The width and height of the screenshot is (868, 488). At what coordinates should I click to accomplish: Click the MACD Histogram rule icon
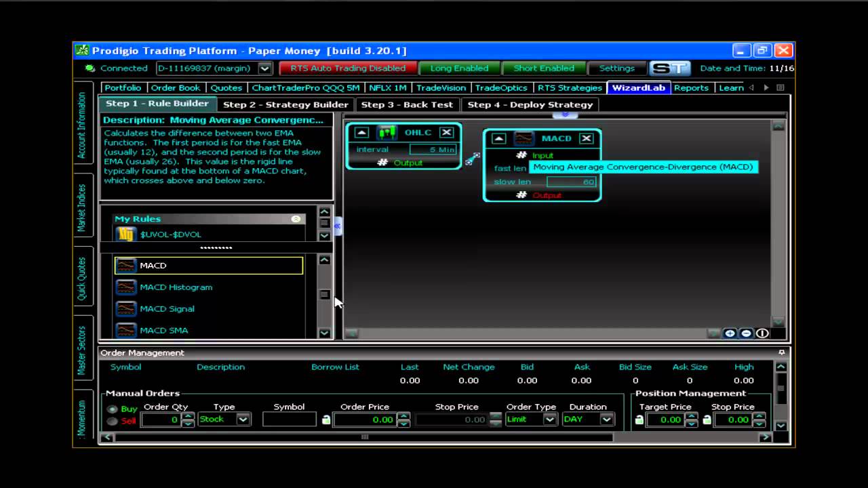tap(125, 287)
